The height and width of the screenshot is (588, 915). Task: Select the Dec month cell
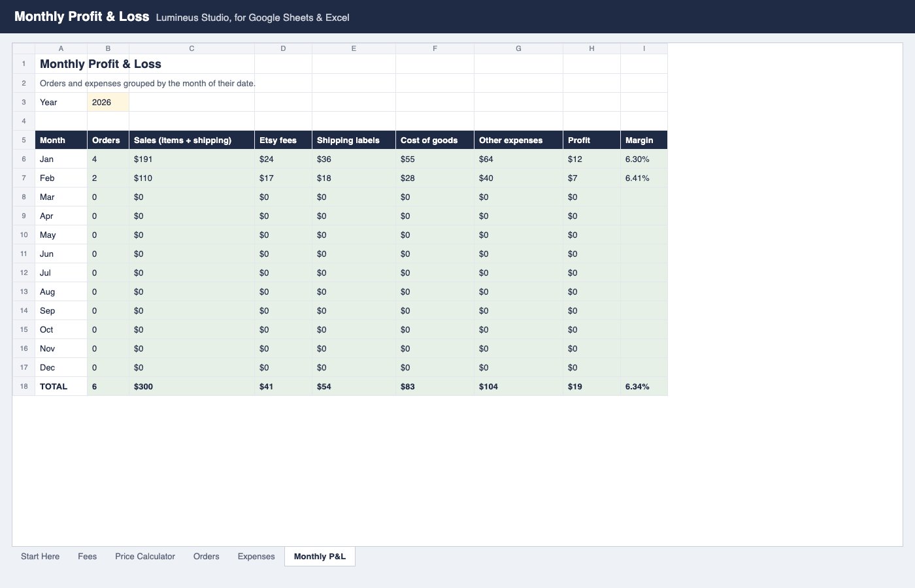pos(61,367)
